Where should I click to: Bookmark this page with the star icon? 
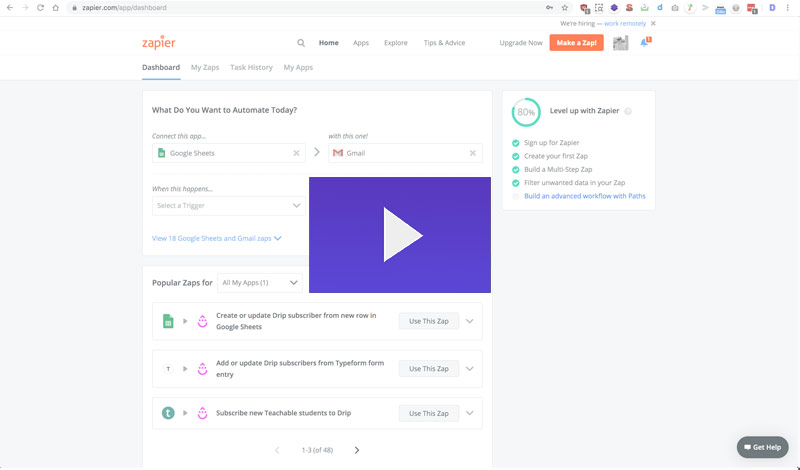pos(565,8)
